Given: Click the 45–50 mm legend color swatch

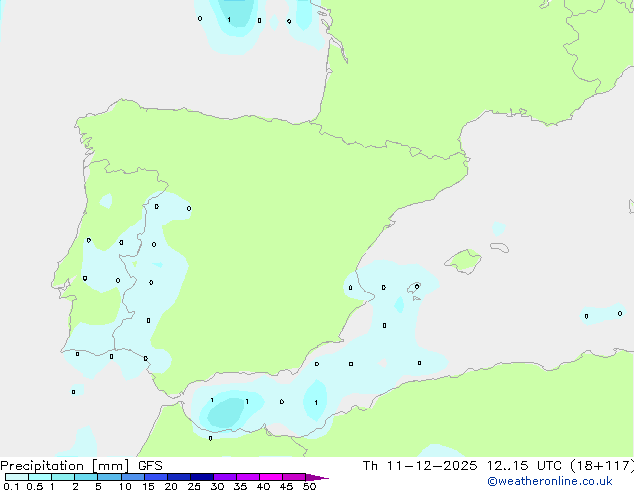Looking at the screenshot, I should tap(294, 477).
